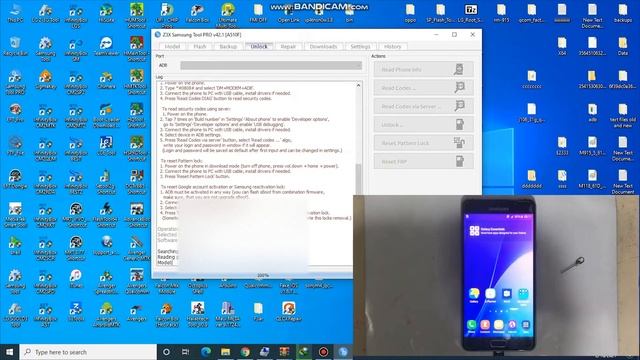Switch to the Backup tab

[x=228, y=47]
